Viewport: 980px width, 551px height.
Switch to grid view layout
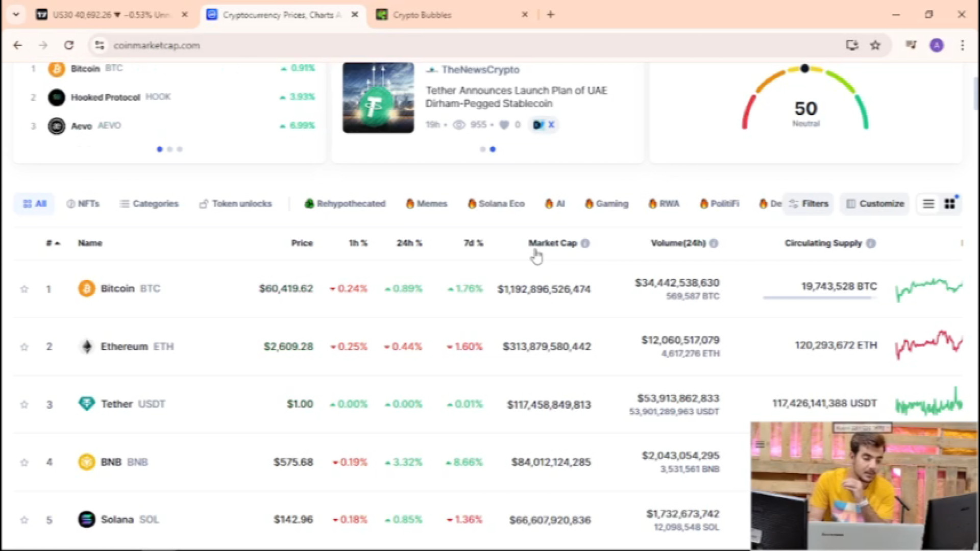point(949,204)
